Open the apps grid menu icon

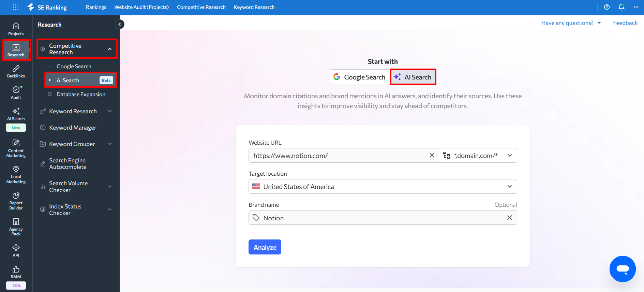coord(16,7)
